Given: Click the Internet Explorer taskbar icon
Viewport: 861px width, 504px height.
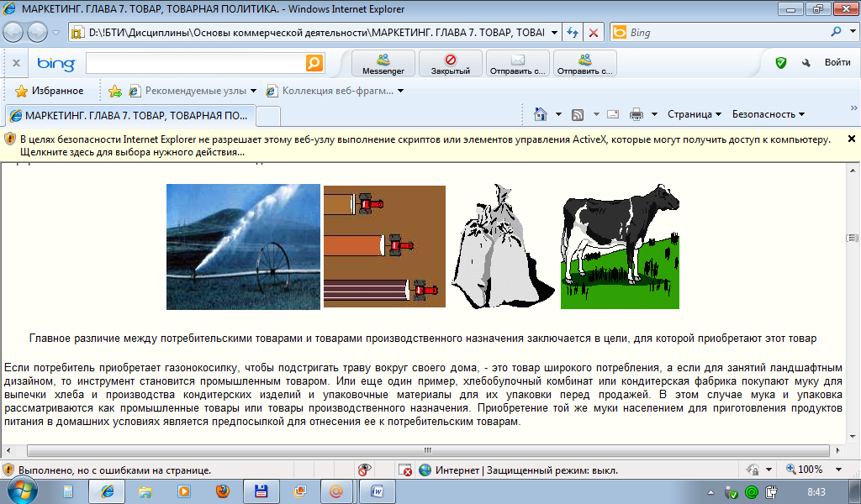Looking at the screenshot, I should coord(107,491).
